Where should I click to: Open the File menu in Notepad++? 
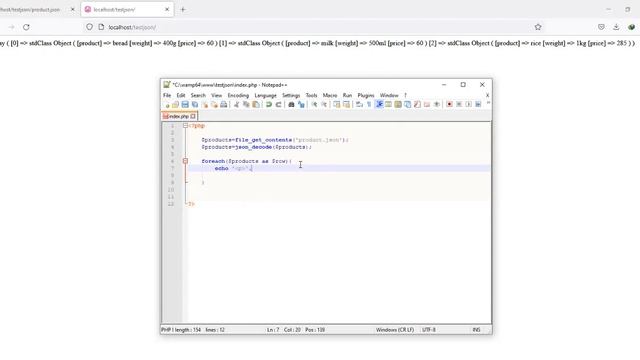pyautogui.click(x=167, y=95)
